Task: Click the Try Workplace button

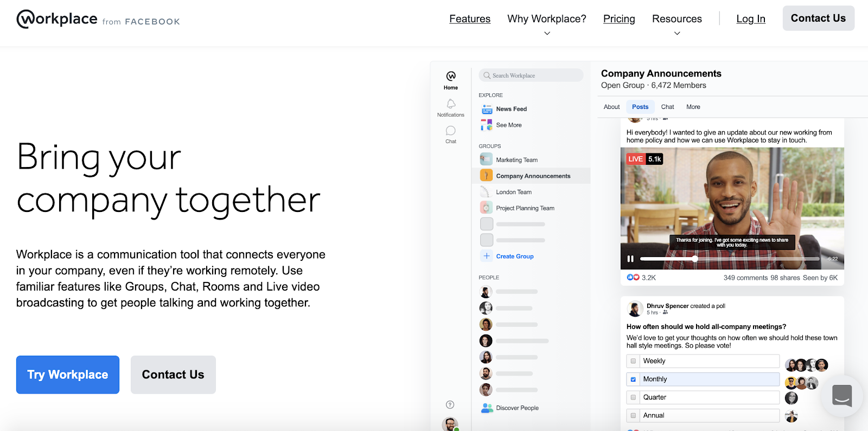Action: (x=68, y=375)
